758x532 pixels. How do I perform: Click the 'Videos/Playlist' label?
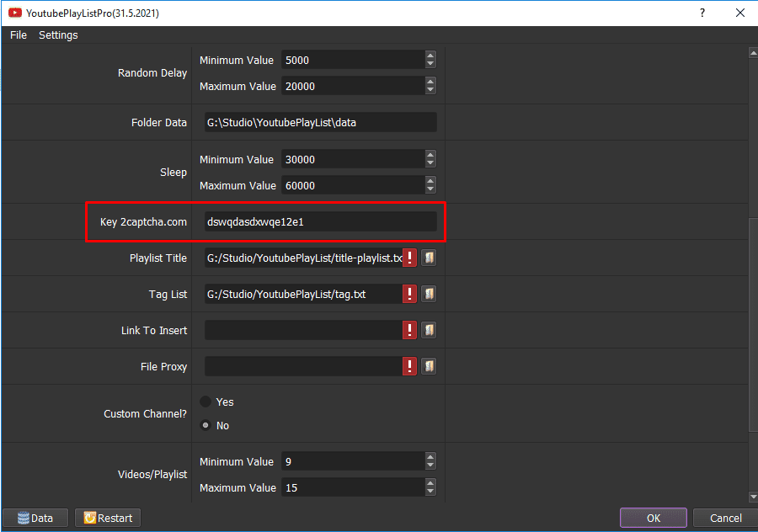[x=152, y=475]
